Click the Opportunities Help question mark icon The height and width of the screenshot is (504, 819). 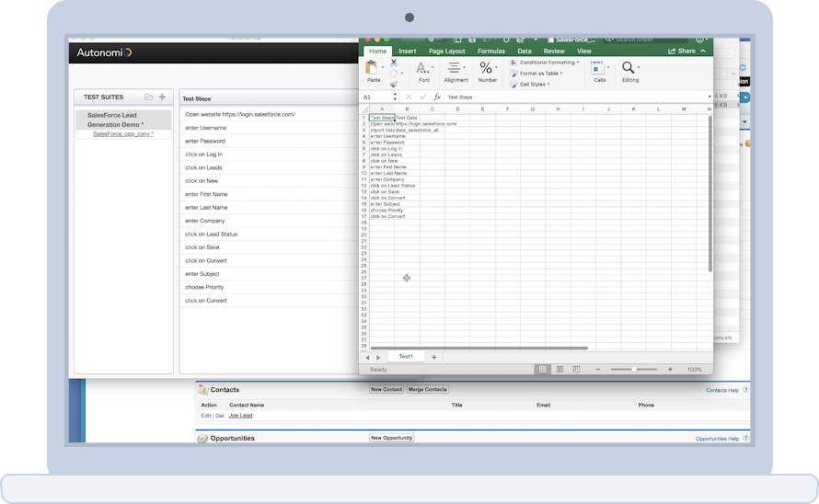click(x=746, y=438)
